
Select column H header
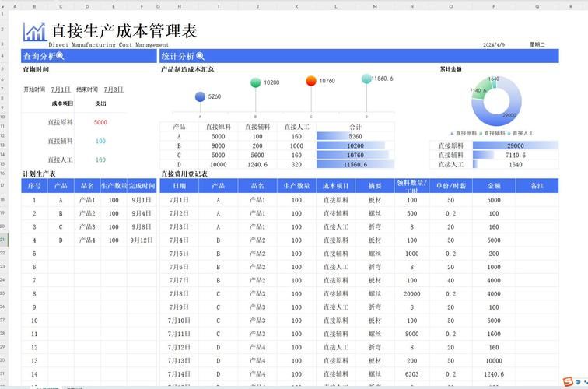pos(179,6)
